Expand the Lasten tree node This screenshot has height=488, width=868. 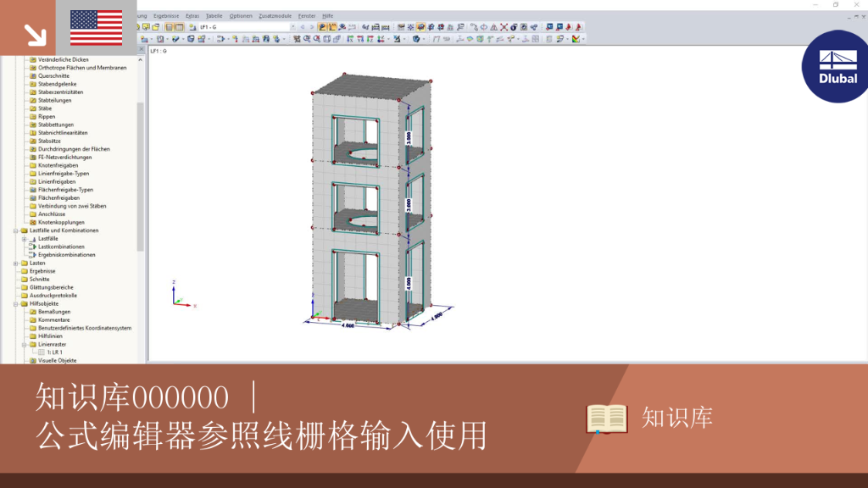click(16, 263)
